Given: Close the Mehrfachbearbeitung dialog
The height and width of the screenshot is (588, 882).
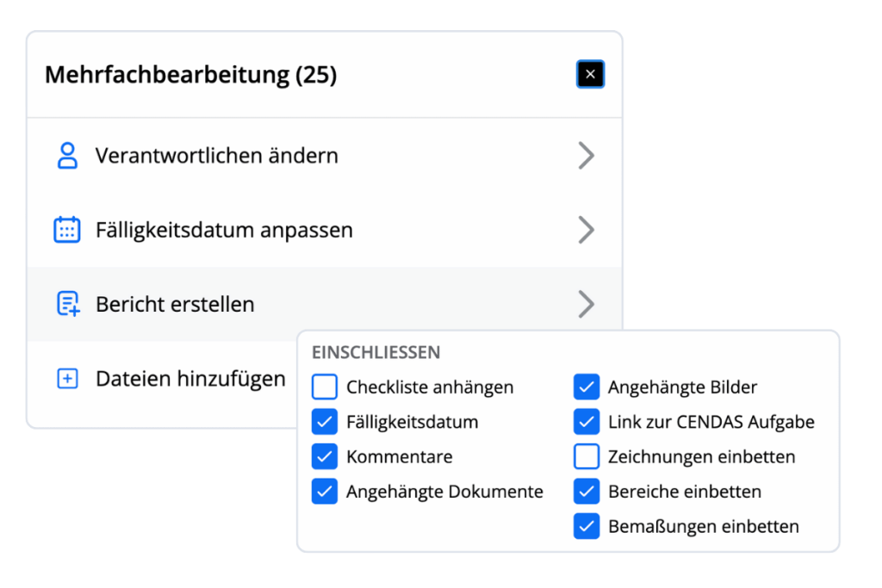Looking at the screenshot, I should (591, 74).
